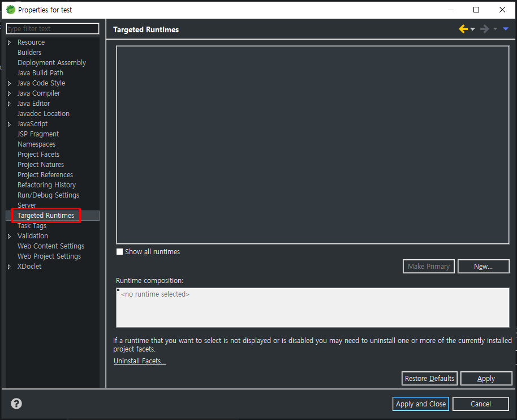
Task: Open Run/Debug Settings page
Action: coord(48,195)
